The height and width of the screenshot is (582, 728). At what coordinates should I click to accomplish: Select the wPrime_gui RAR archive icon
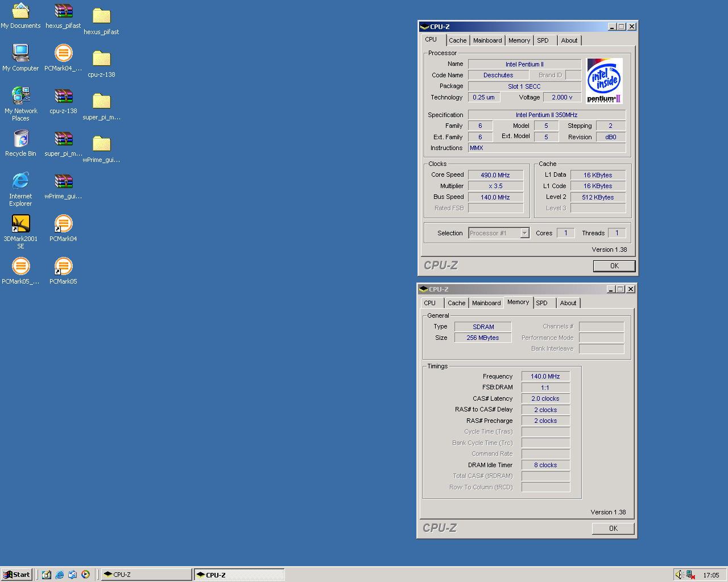pyautogui.click(x=63, y=186)
